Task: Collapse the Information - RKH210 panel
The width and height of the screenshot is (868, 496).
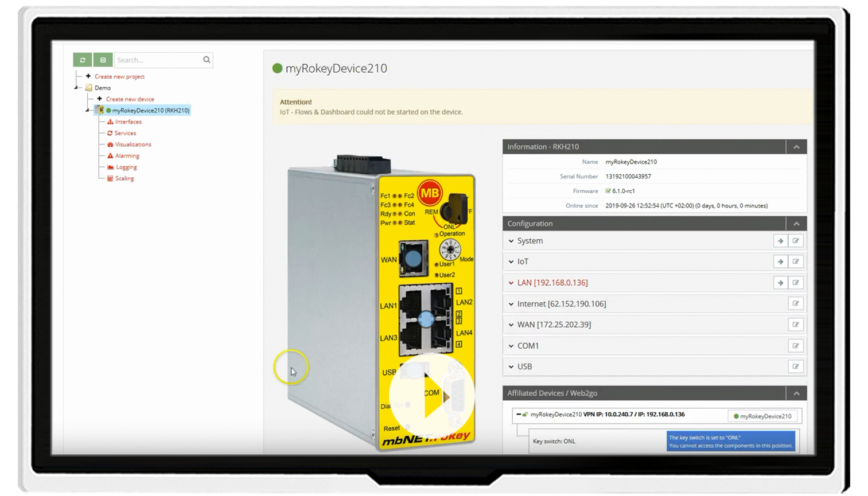Action: 796,147
